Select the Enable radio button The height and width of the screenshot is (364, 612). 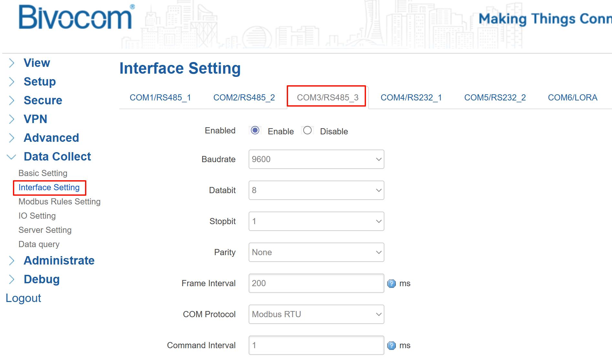click(x=255, y=130)
